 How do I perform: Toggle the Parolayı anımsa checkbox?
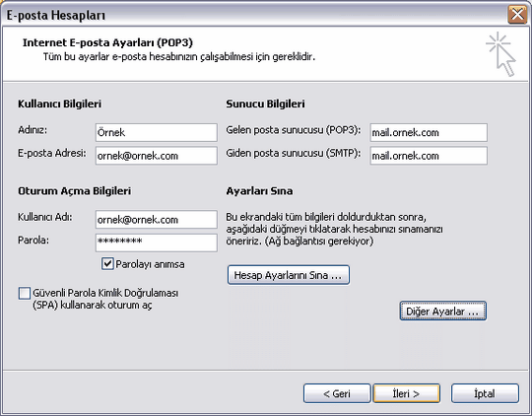click(107, 263)
